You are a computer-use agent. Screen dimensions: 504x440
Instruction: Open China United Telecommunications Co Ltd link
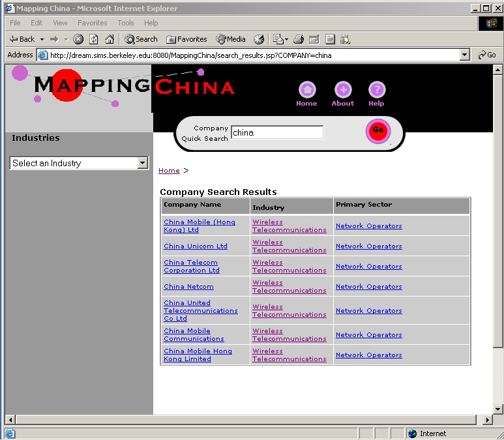click(x=201, y=311)
